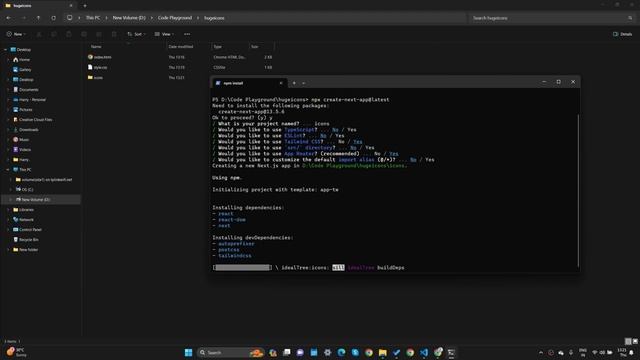Open a new terminal tab with plus
640x360 pixels.
(294, 83)
